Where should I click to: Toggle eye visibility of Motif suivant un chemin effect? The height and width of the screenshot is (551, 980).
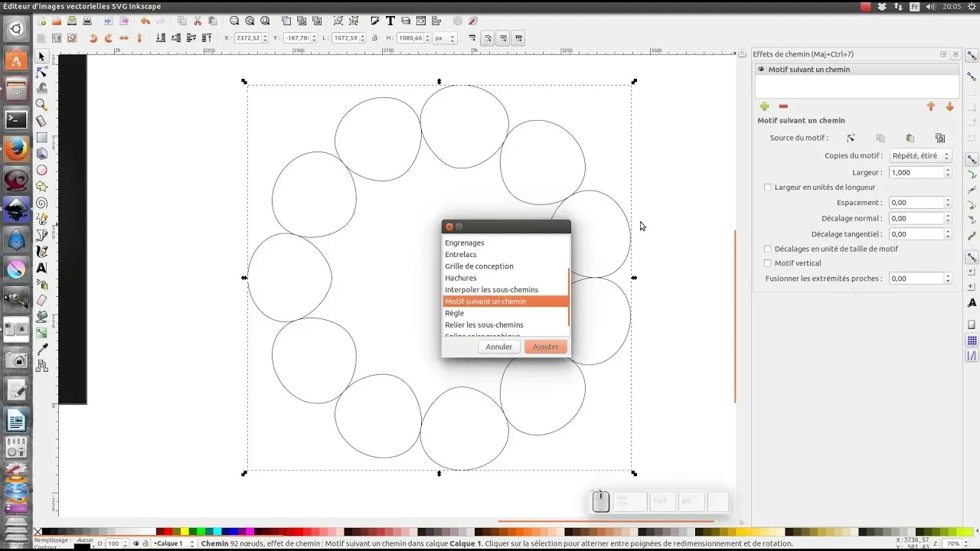pos(761,69)
